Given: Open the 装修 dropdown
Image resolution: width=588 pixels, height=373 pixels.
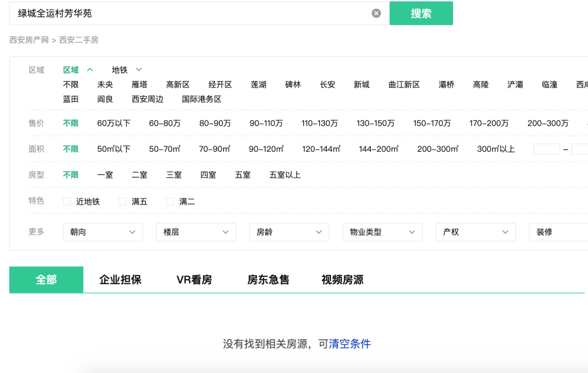Looking at the screenshot, I should point(559,232).
